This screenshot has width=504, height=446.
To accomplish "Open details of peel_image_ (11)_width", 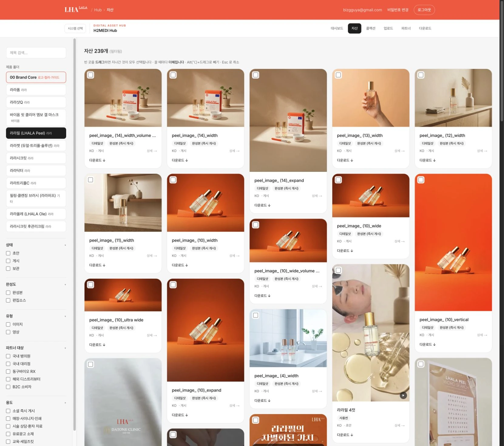I will point(152,256).
